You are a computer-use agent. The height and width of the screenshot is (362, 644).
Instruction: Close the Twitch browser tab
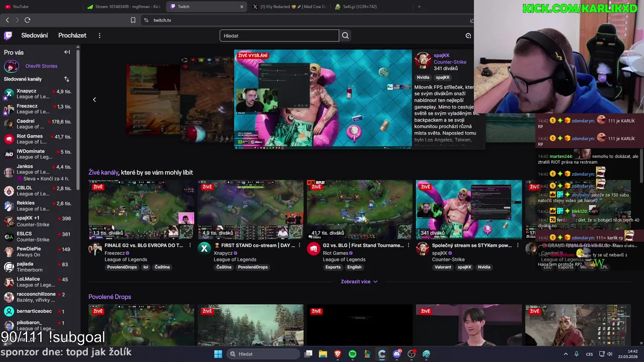(242, 7)
